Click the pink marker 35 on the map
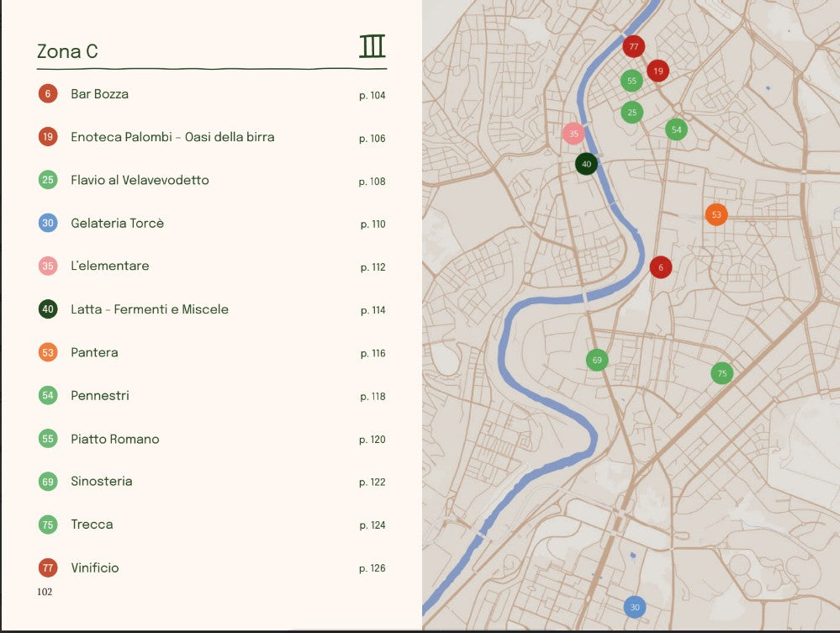This screenshot has width=840, height=633. (573, 132)
